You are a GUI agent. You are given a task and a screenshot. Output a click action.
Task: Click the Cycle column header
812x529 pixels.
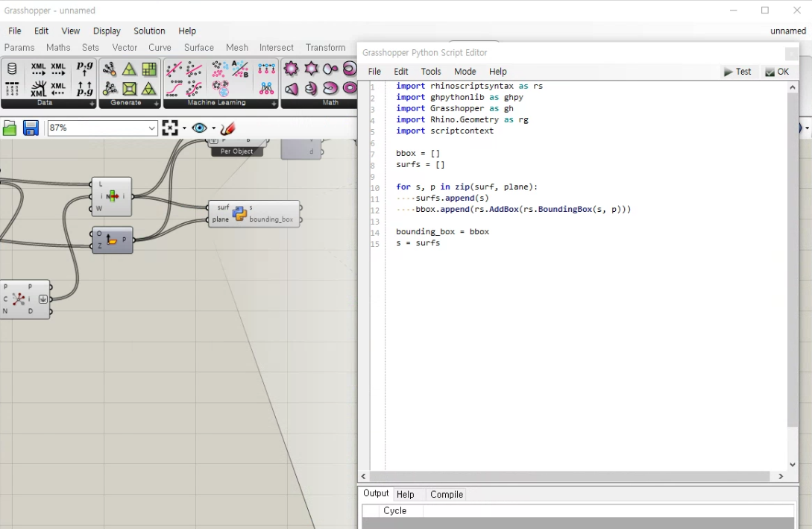coord(394,510)
